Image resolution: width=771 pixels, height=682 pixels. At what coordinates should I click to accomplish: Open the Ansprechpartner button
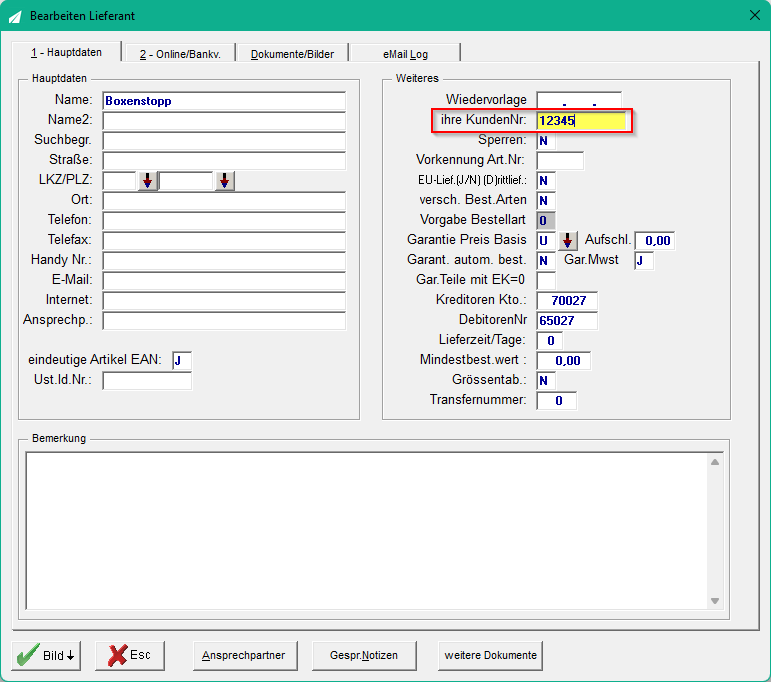[245, 655]
